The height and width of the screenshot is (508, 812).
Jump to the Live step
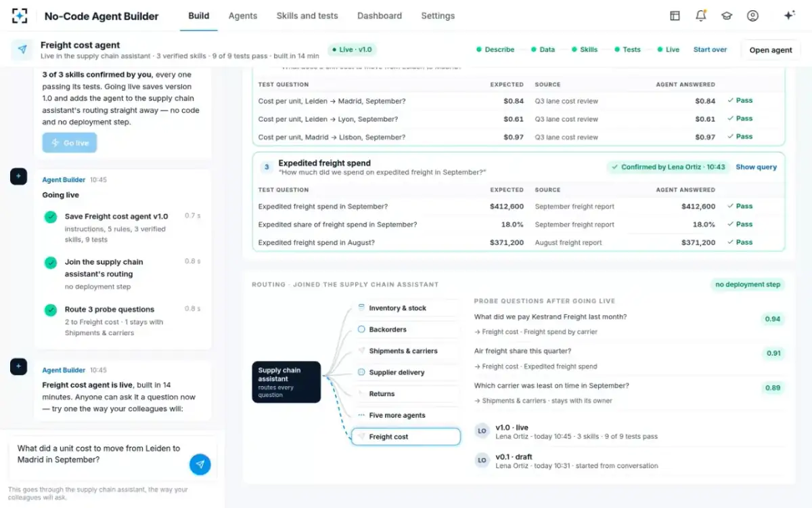pyautogui.click(x=668, y=49)
